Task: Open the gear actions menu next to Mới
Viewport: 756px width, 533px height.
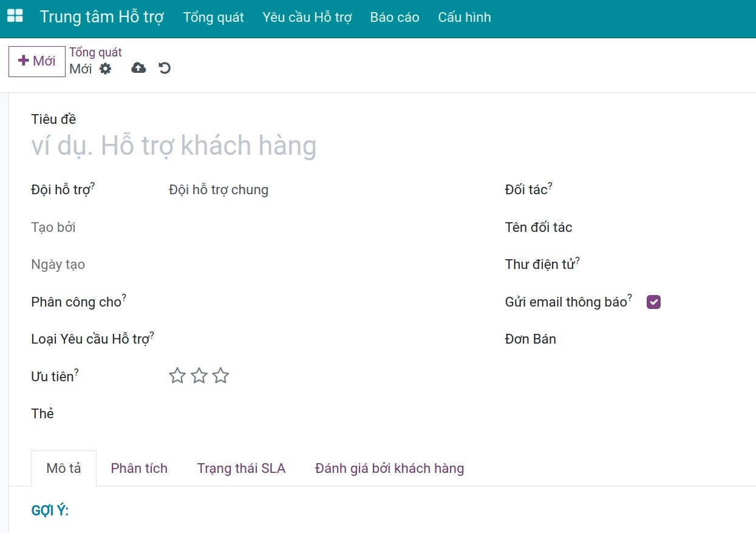Action: pos(106,69)
